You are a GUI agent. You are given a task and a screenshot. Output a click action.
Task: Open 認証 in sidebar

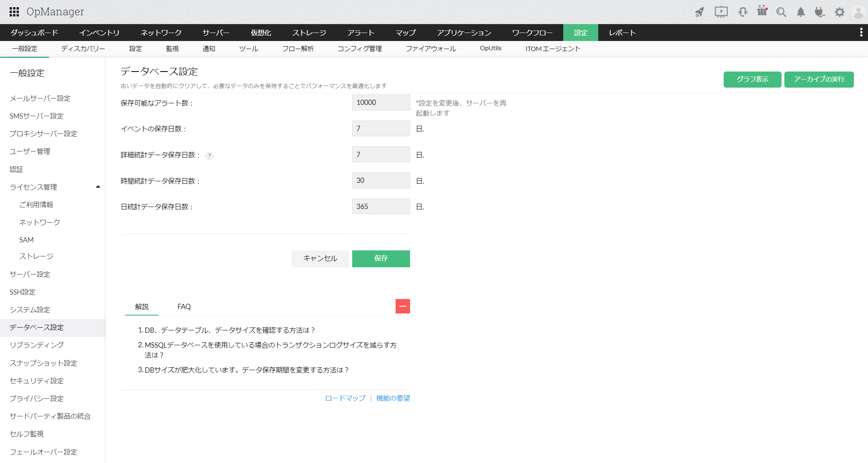pyautogui.click(x=16, y=170)
